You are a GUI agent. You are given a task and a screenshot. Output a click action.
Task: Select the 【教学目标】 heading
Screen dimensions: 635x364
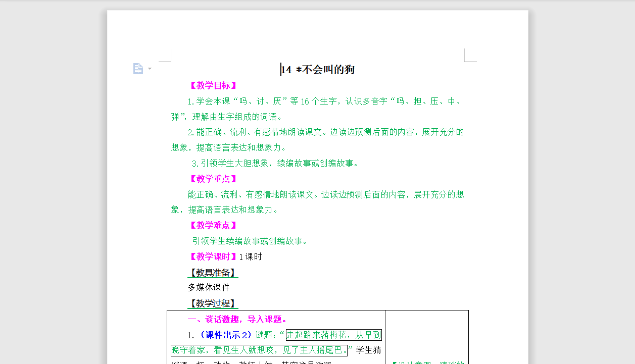tap(213, 85)
